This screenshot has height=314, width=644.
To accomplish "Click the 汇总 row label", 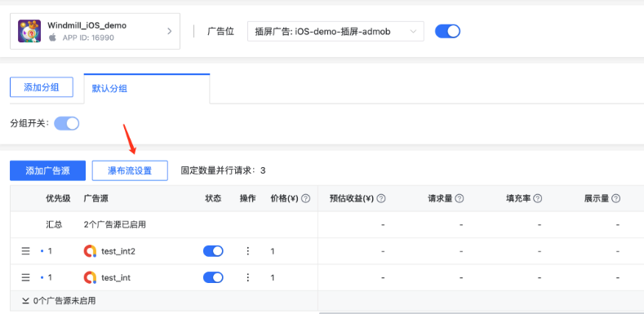I will (x=54, y=225).
